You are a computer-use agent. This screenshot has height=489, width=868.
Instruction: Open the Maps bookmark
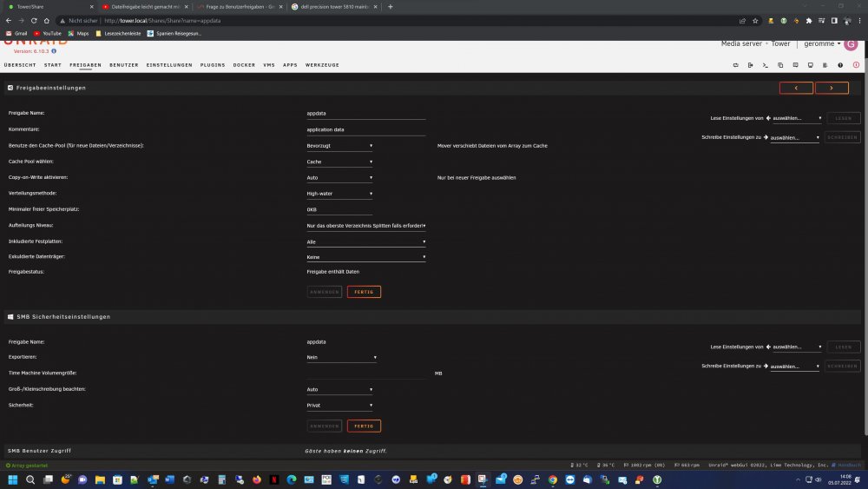78,33
